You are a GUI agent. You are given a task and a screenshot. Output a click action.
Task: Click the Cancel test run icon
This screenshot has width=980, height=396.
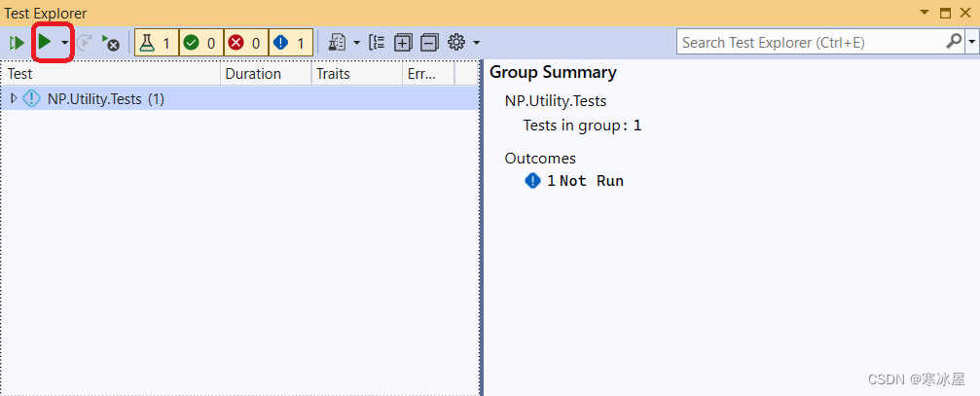pos(111,43)
